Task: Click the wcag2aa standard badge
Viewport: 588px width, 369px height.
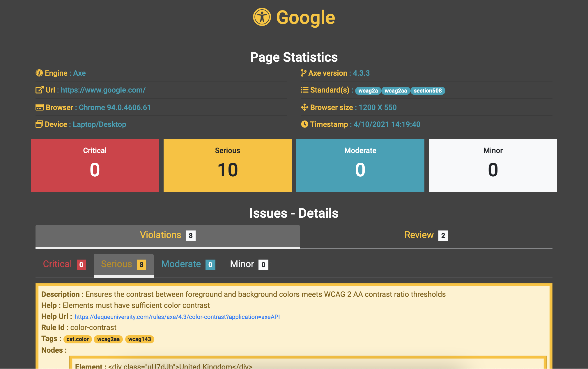Action: [396, 91]
